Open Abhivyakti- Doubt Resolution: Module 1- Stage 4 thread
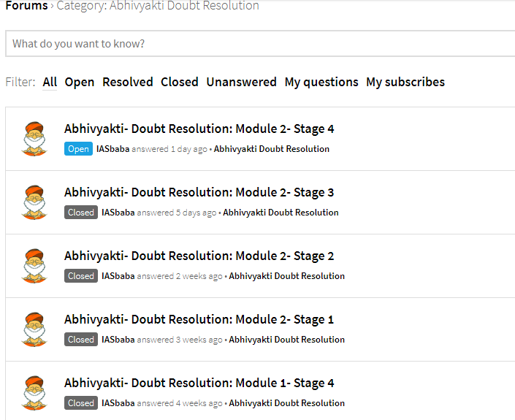Viewport: 515px width, 420px height. [199, 383]
